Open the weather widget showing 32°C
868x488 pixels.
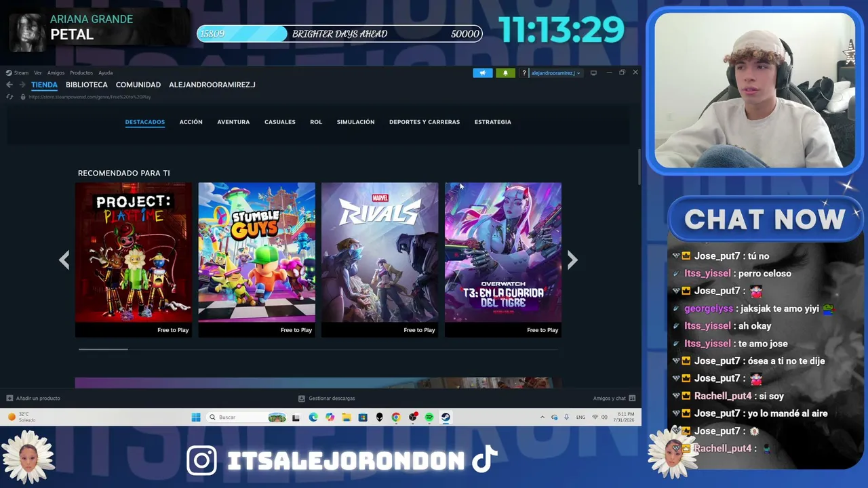23,417
